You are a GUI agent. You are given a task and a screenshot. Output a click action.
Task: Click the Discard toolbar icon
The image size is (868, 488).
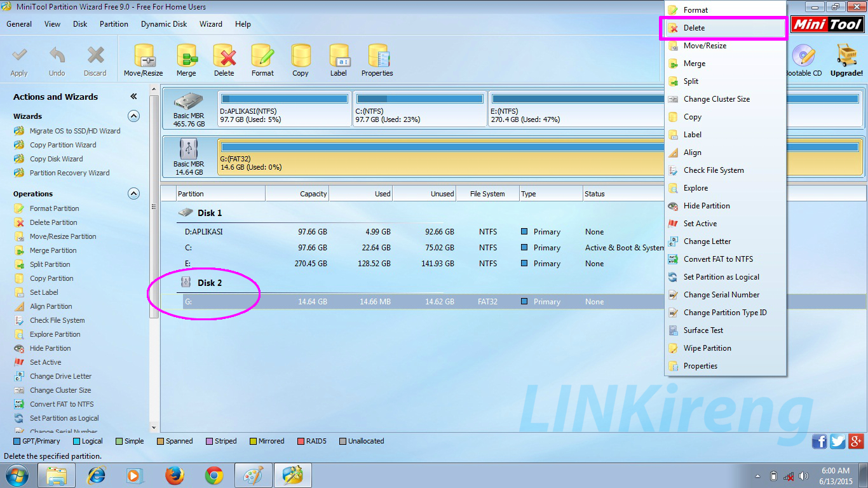[x=95, y=56]
